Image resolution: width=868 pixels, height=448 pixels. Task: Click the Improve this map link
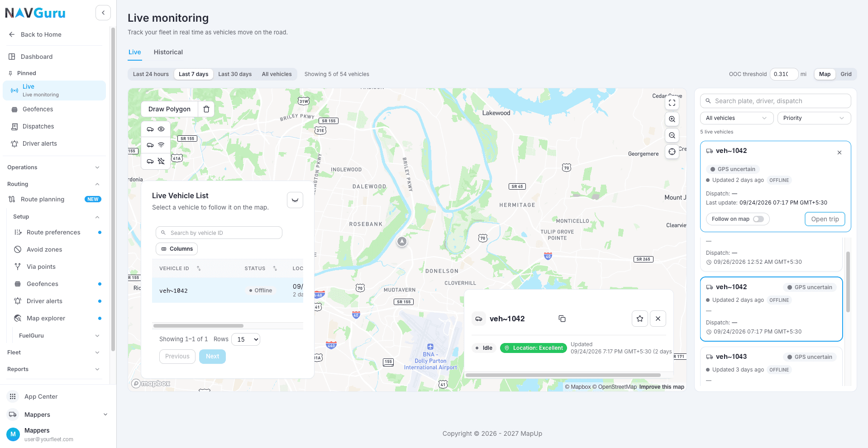(662, 387)
